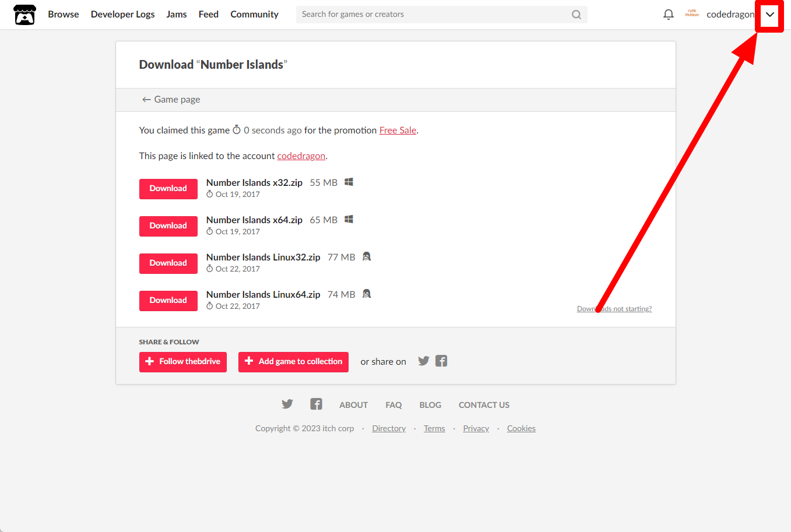Viewport: 791px width, 532px height.
Task: Click clock icon beside Linux64.zip date
Action: click(210, 306)
